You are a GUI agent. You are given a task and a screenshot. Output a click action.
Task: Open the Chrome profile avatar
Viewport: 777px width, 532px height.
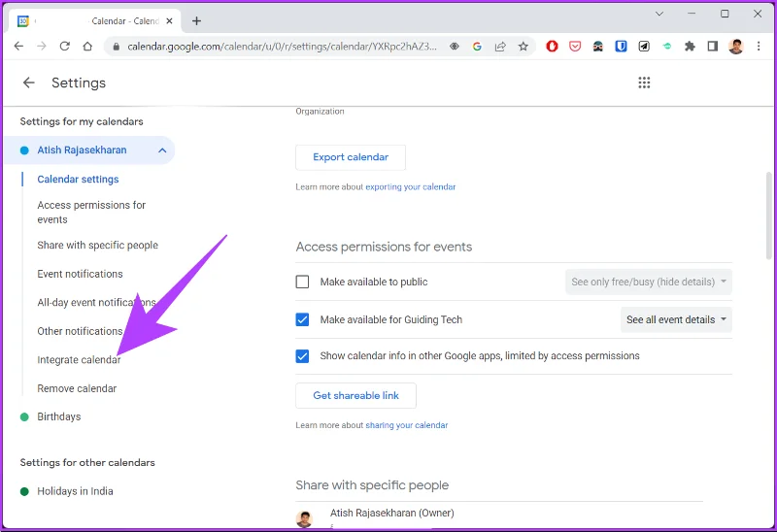click(736, 46)
